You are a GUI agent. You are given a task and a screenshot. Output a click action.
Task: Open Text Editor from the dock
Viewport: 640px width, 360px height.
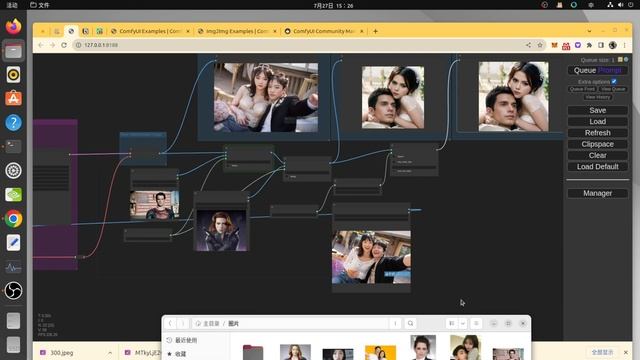click(x=13, y=243)
